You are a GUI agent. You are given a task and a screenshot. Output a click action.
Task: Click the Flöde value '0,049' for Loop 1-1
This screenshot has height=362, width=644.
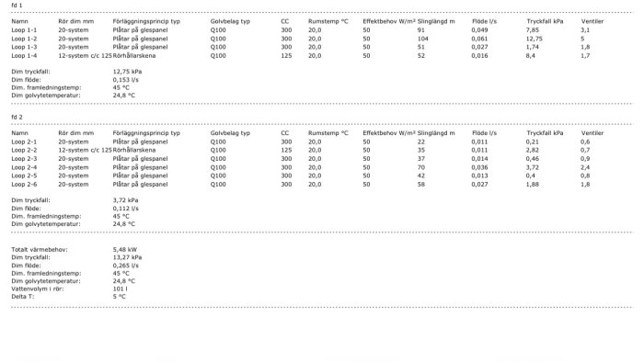(479, 30)
